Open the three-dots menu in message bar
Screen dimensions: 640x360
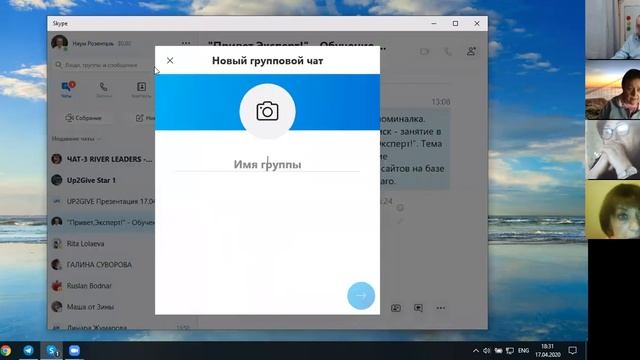coord(440,308)
